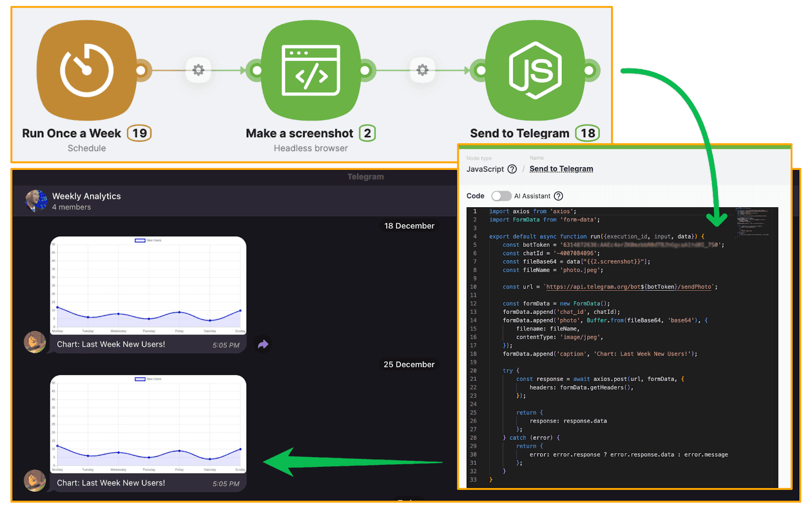Viewport: 812px width, 508px height.
Task: Click the code editor minimap
Action: tap(754, 223)
